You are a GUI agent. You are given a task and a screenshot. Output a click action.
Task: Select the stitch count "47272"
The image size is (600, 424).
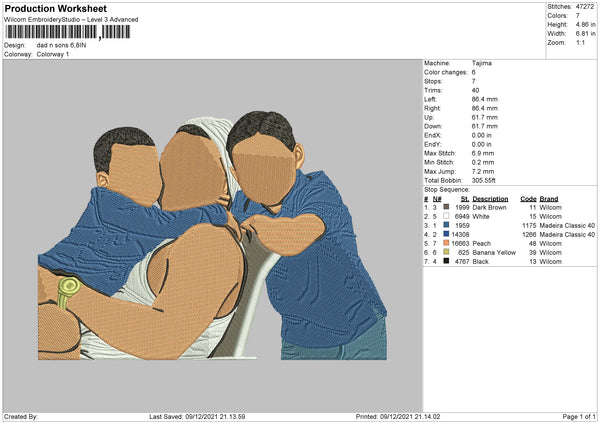[x=585, y=7]
